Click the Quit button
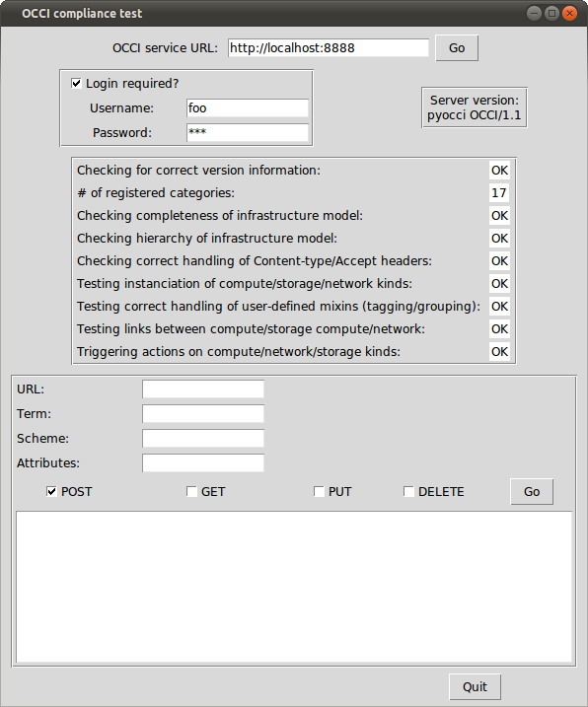The image size is (588, 707). (x=475, y=686)
